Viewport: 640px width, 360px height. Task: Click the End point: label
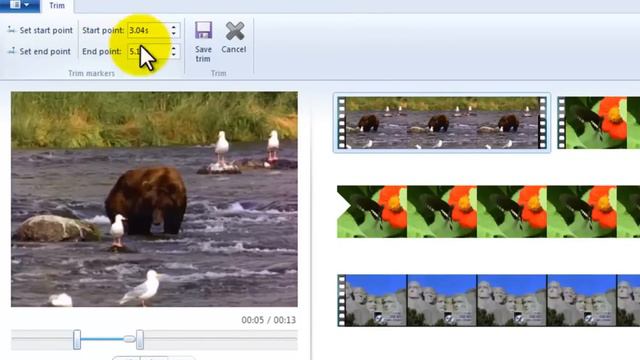[102, 51]
